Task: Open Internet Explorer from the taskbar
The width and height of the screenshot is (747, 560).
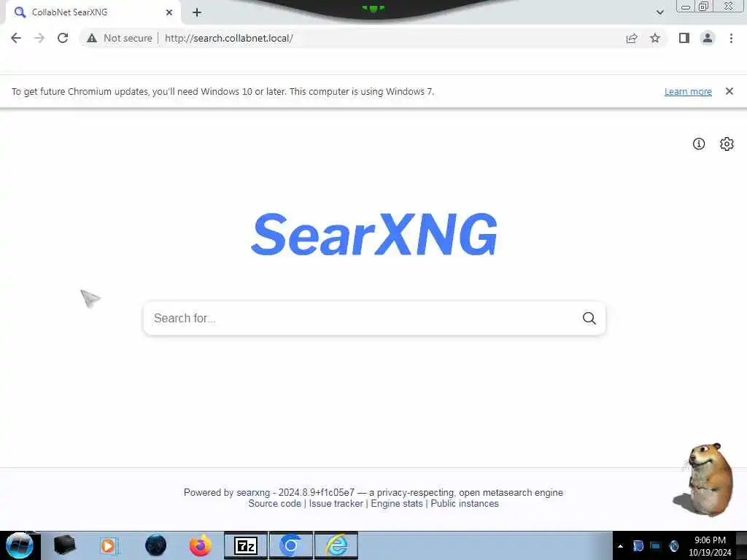Action: 336,545
